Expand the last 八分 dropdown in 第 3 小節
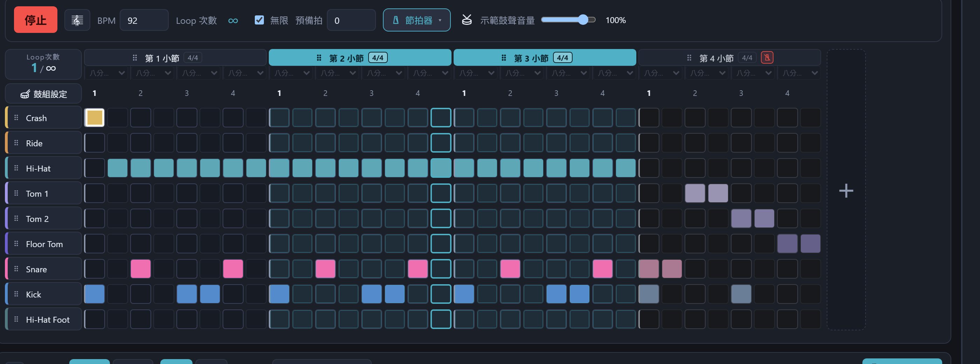This screenshot has height=364, width=980. tap(615, 73)
